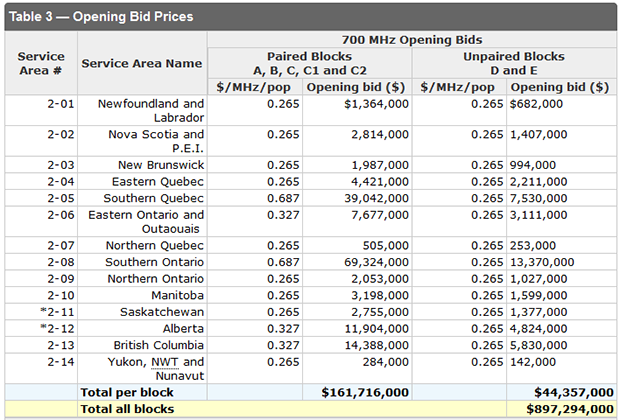Viewport: 620px width, 420px height.
Task: Click the 13,370,000 bid value
Action: 542,262
